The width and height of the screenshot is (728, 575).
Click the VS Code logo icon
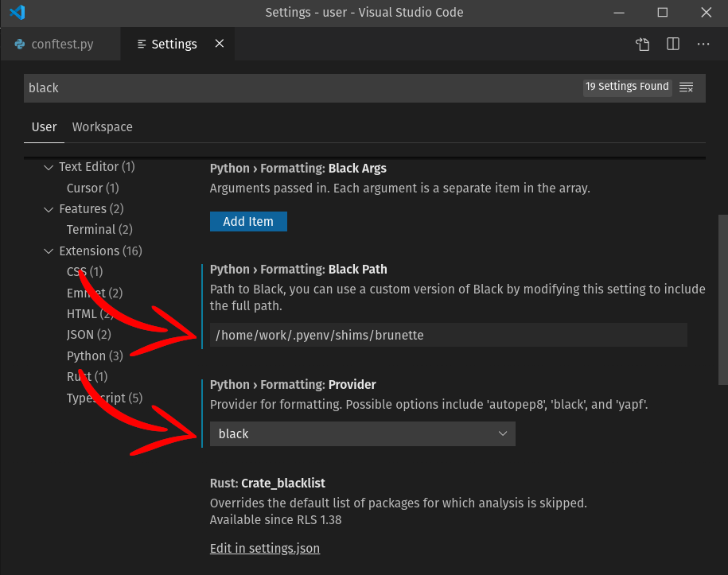click(18, 12)
